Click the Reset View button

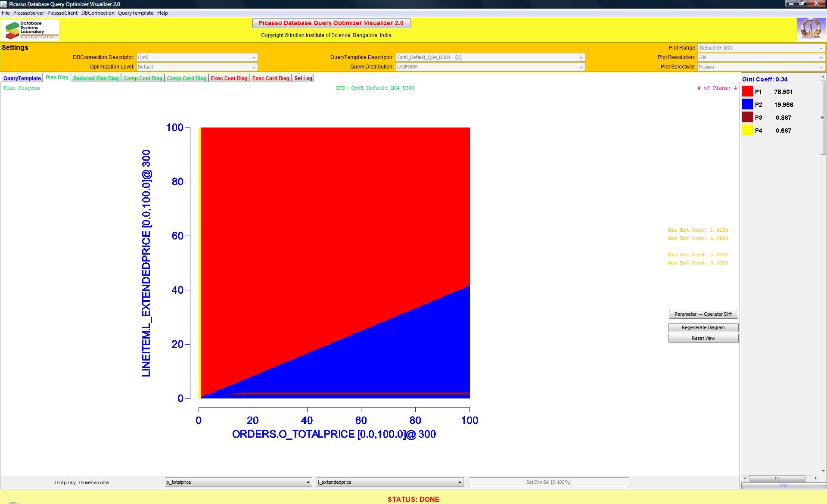pos(703,338)
